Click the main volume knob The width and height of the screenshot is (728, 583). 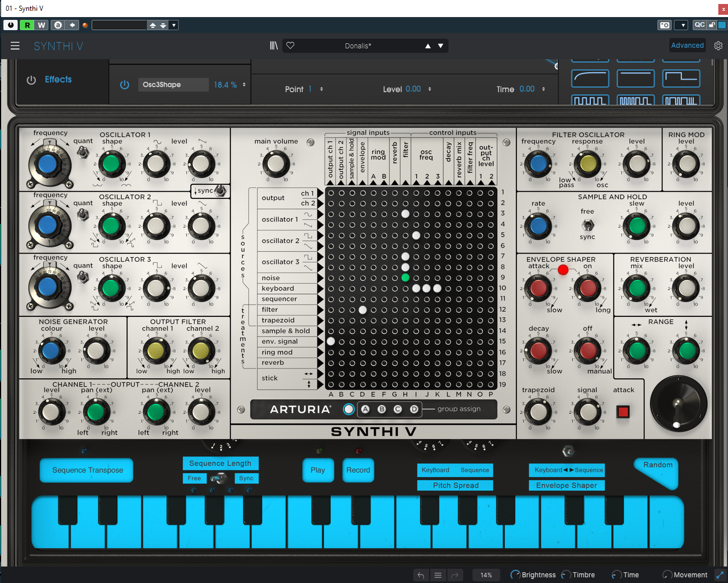coord(276,164)
